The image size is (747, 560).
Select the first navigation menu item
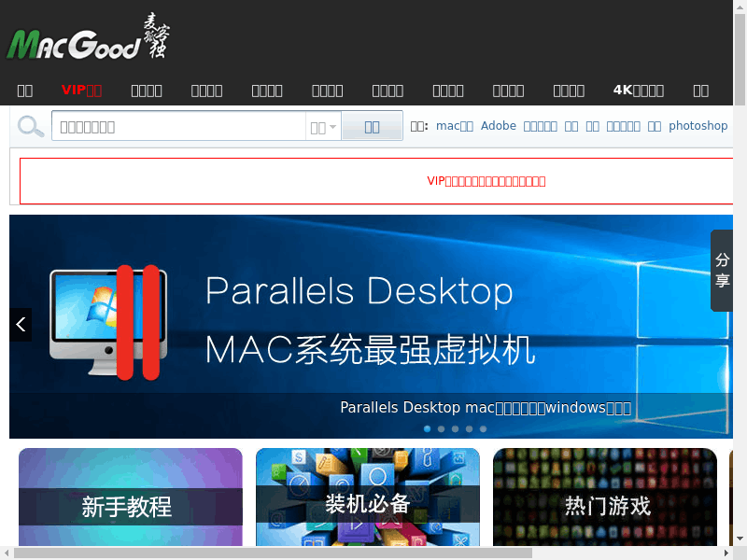click(25, 90)
